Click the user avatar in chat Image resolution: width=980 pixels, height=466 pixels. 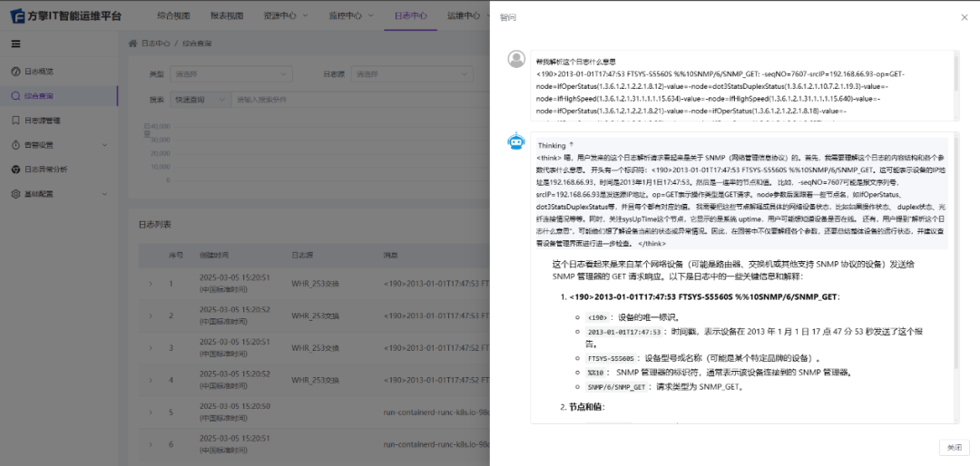516,59
